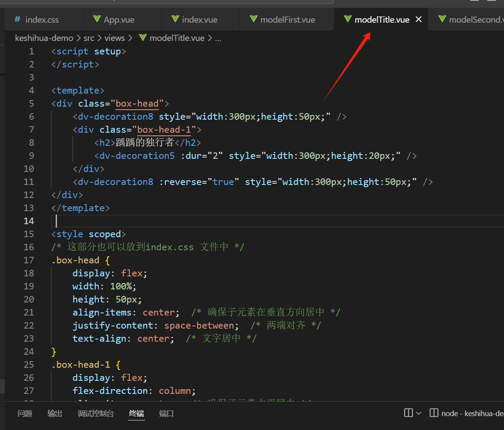Select the node - keshihua-demo terminal entry

click(x=467, y=413)
